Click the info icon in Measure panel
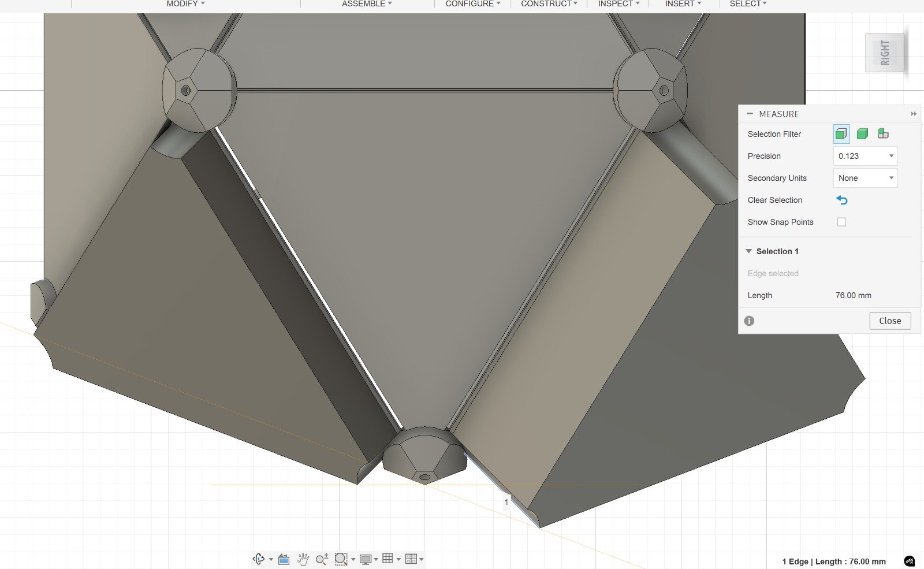Image resolution: width=924 pixels, height=569 pixels. point(749,321)
